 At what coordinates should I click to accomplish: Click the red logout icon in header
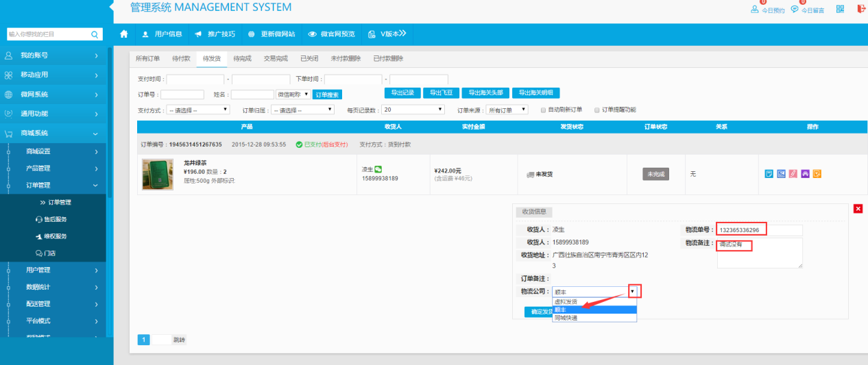pyautogui.click(x=861, y=10)
